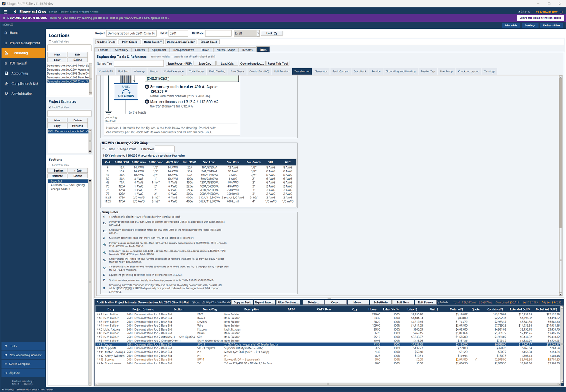Image resolution: width=566 pixels, height=392 pixels.
Task: Click the Export Excel... button in Audit Trail
Action: (x=264, y=302)
